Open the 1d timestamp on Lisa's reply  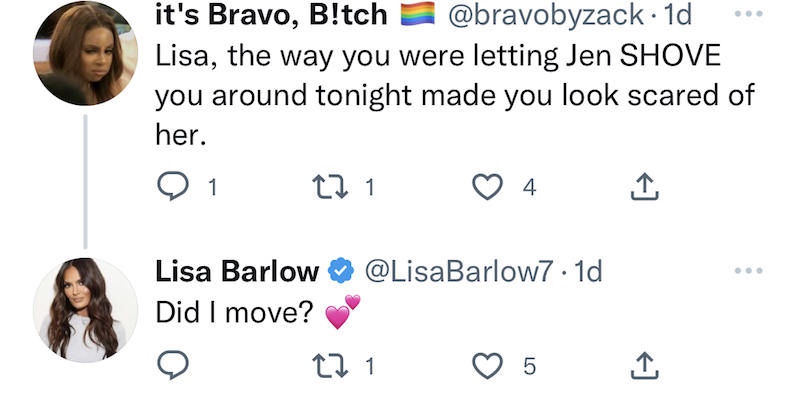[588, 272]
